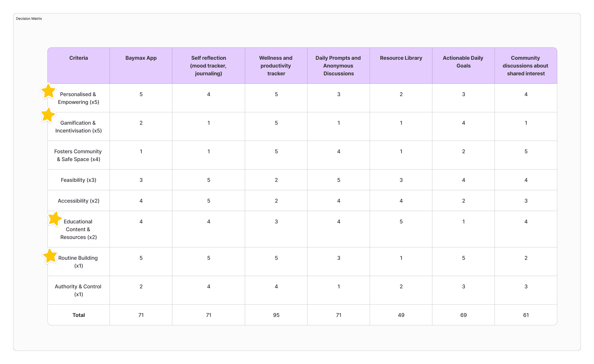Select the Decision Matrix frame label

pyautogui.click(x=29, y=19)
